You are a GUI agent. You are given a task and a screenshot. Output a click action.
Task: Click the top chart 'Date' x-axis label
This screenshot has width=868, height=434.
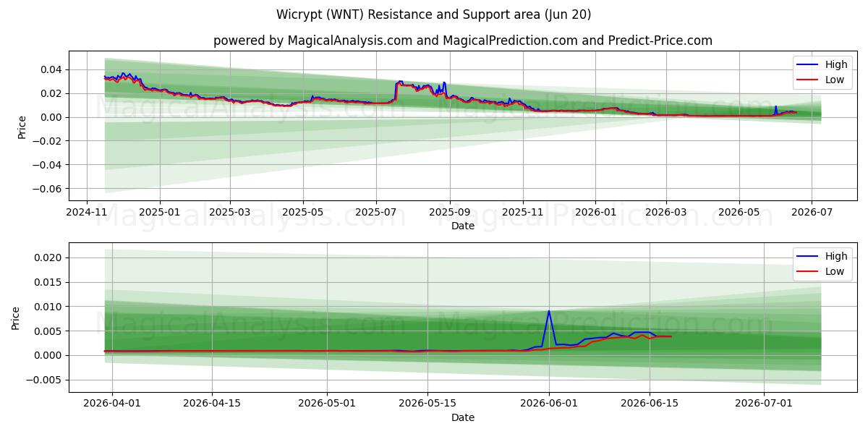click(463, 226)
